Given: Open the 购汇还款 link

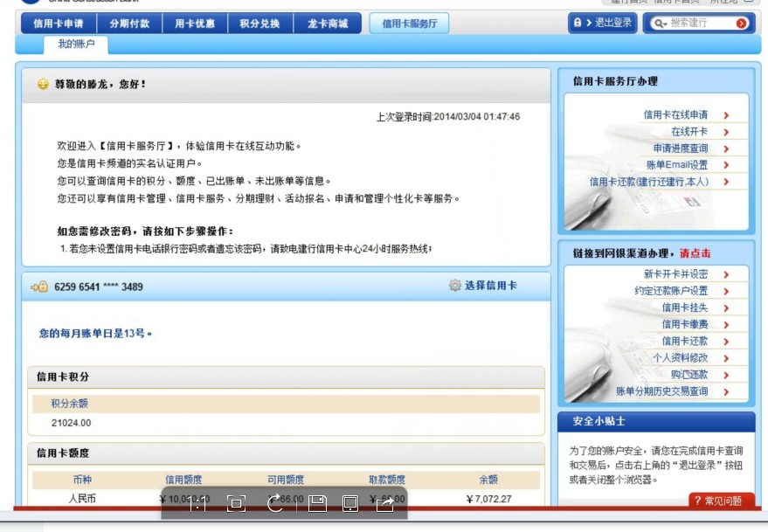Looking at the screenshot, I should tap(689, 374).
